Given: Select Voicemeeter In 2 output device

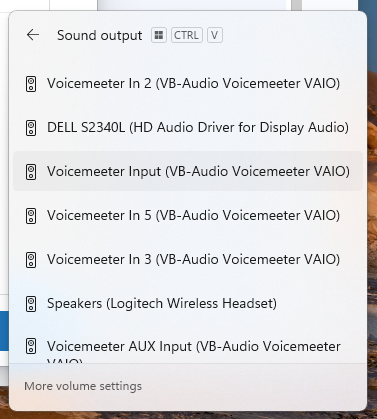Looking at the screenshot, I should (188, 83).
